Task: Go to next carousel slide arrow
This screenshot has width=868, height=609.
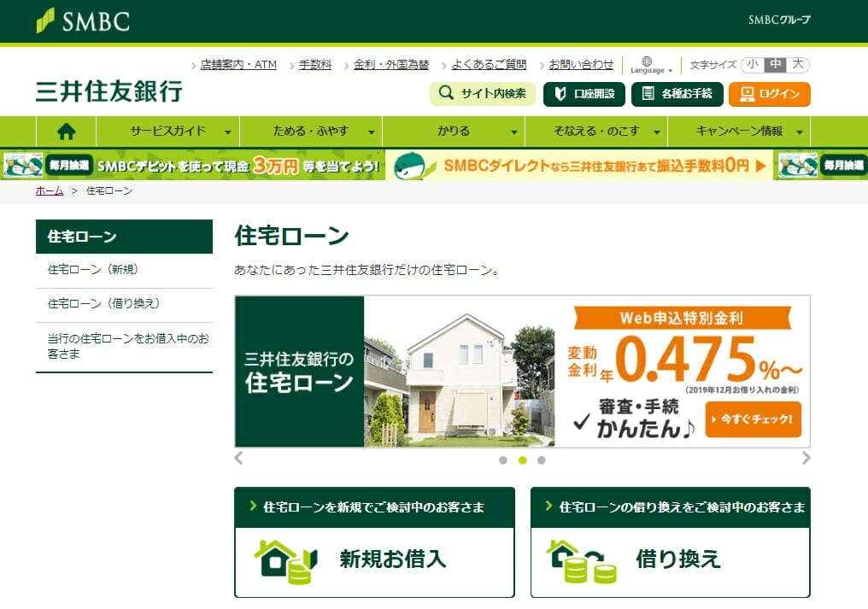Action: click(805, 459)
